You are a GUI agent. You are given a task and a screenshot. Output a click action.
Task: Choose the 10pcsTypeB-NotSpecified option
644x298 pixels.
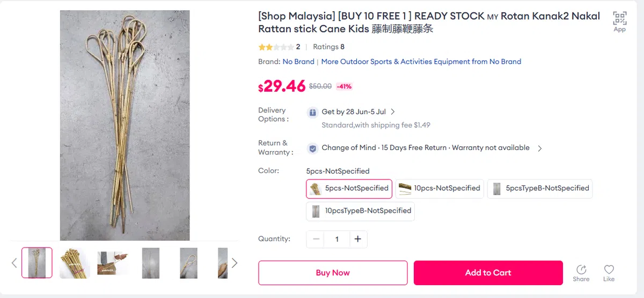coord(361,211)
